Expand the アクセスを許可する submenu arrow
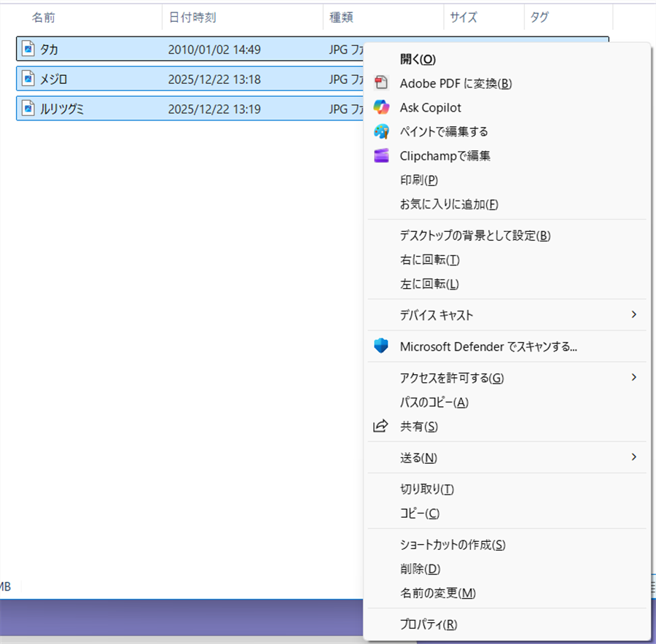The height and width of the screenshot is (644, 656). point(634,378)
